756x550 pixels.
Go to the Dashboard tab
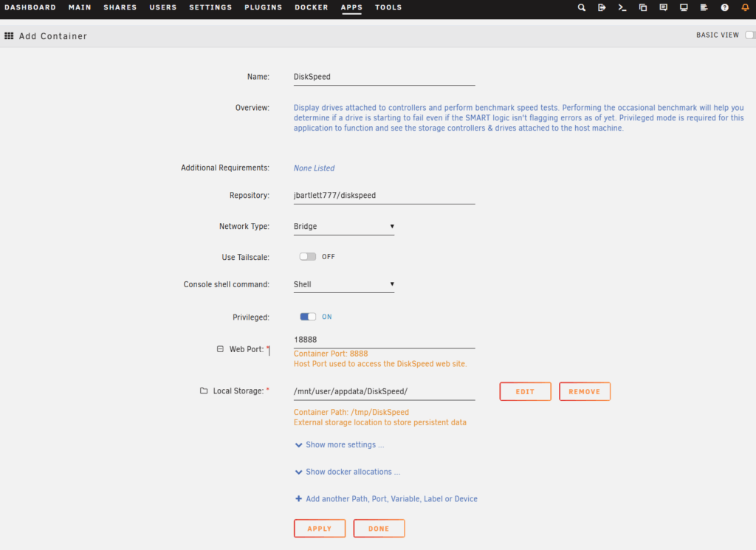(30, 7)
